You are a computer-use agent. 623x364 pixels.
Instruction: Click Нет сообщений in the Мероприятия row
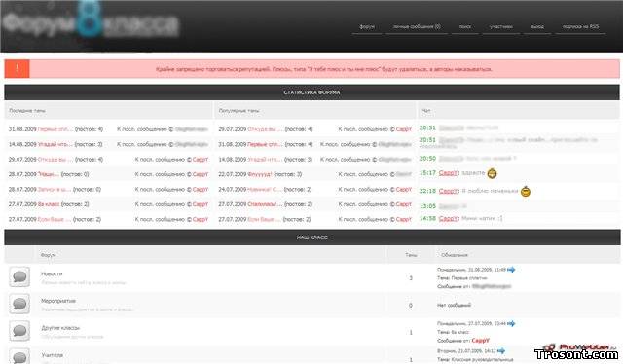(x=454, y=306)
